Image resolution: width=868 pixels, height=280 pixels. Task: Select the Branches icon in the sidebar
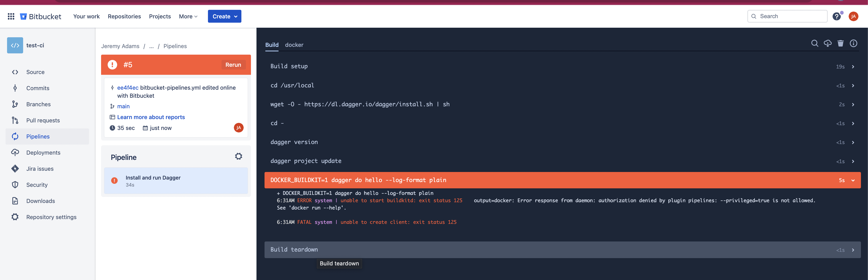click(15, 104)
